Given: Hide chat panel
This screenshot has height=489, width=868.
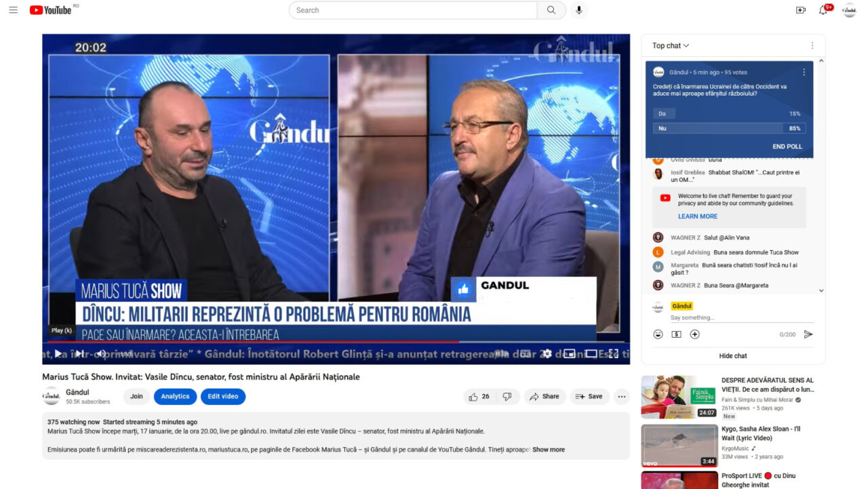Looking at the screenshot, I should [x=733, y=355].
